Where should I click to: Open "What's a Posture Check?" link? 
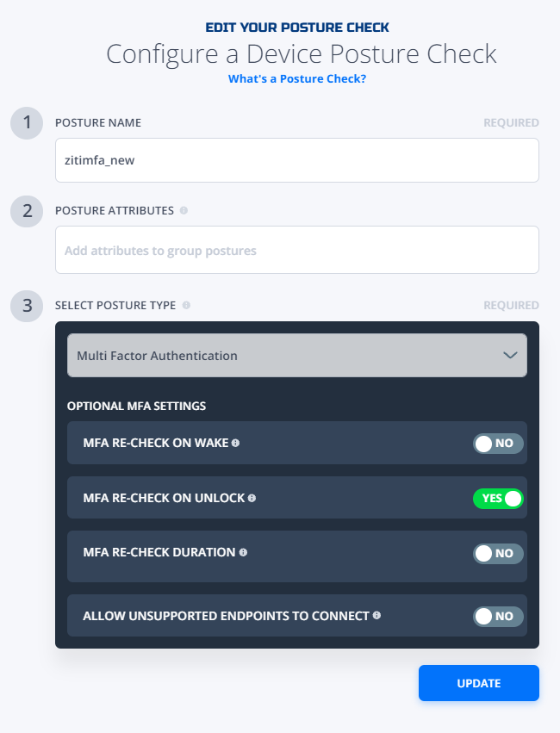click(x=297, y=78)
